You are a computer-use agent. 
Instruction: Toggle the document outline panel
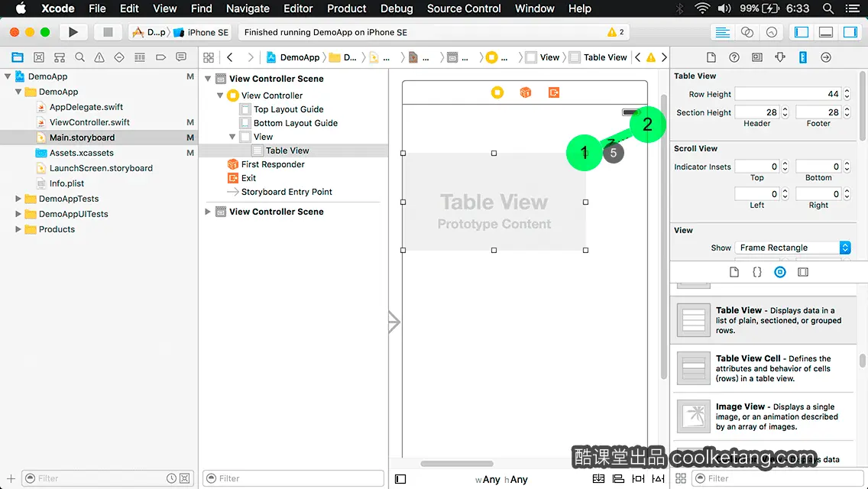click(400, 479)
